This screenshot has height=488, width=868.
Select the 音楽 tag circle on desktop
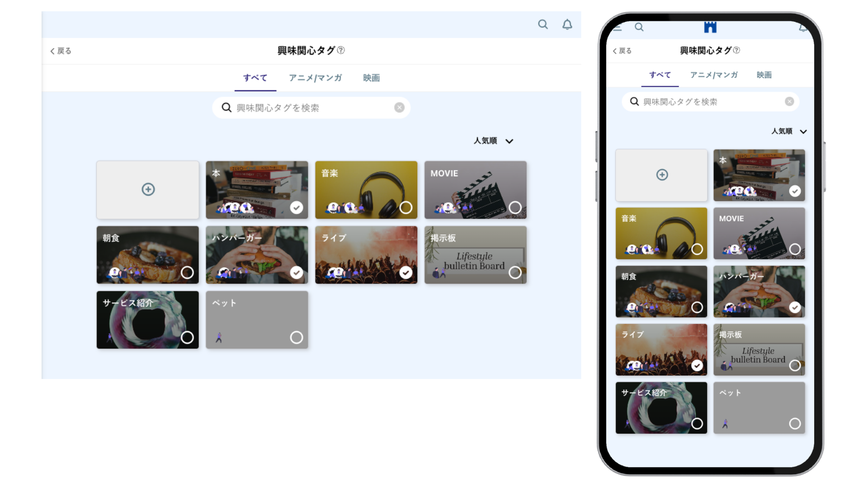406,207
